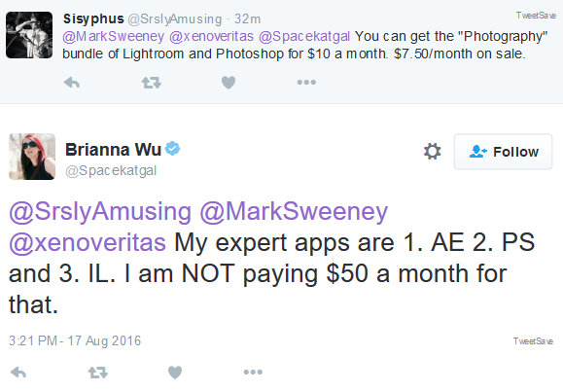Open @Spacekatgal mention in Sisyphus's tweet
This screenshot has width=563, height=392.
(x=304, y=36)
